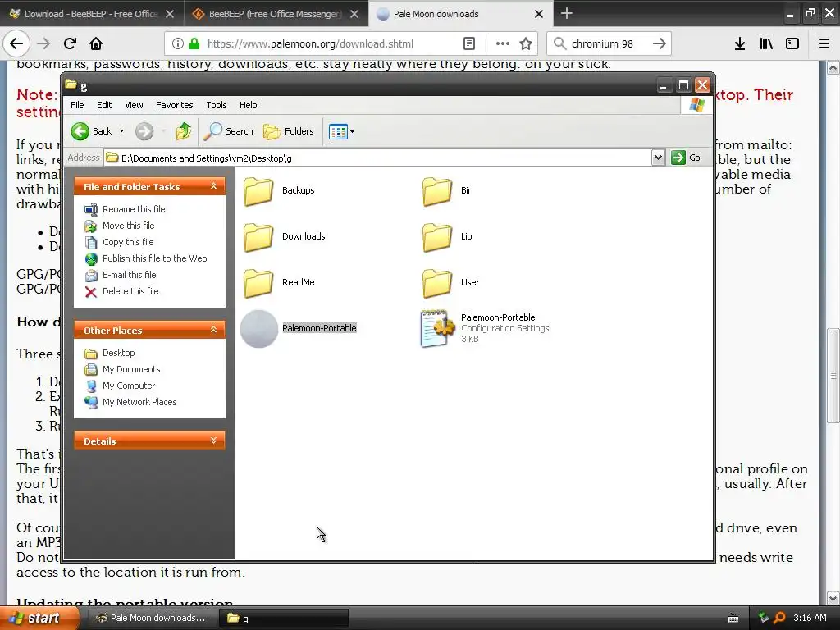Screen dimensions: 840x630
Task: Click the browser page vertical scrollbar thumb
Action: [833, 375]
